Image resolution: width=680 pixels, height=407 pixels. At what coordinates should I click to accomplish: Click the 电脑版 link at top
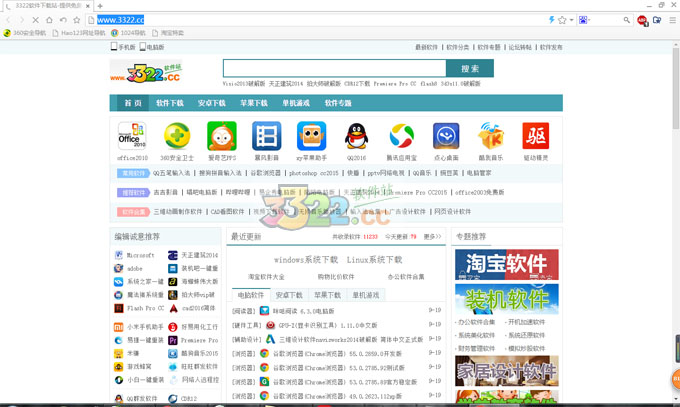coord(152,47)
